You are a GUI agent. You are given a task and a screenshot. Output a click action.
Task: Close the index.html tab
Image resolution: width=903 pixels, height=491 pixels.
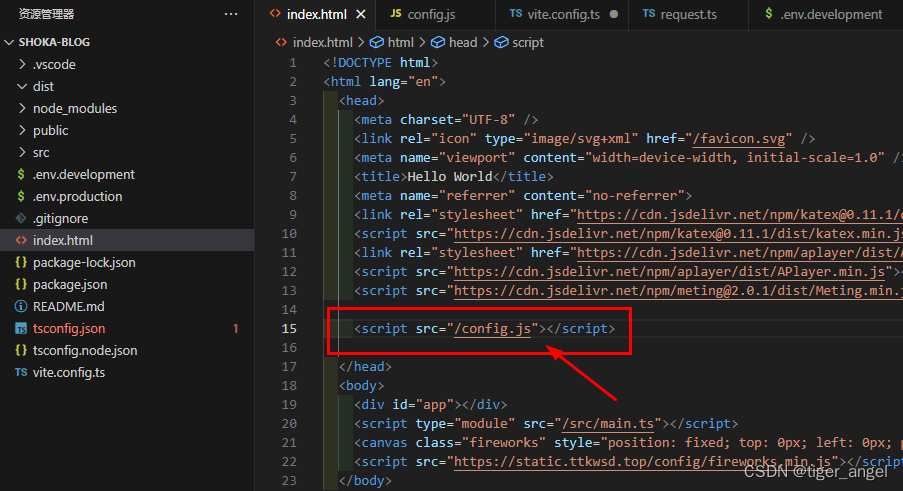pos(361,14)
